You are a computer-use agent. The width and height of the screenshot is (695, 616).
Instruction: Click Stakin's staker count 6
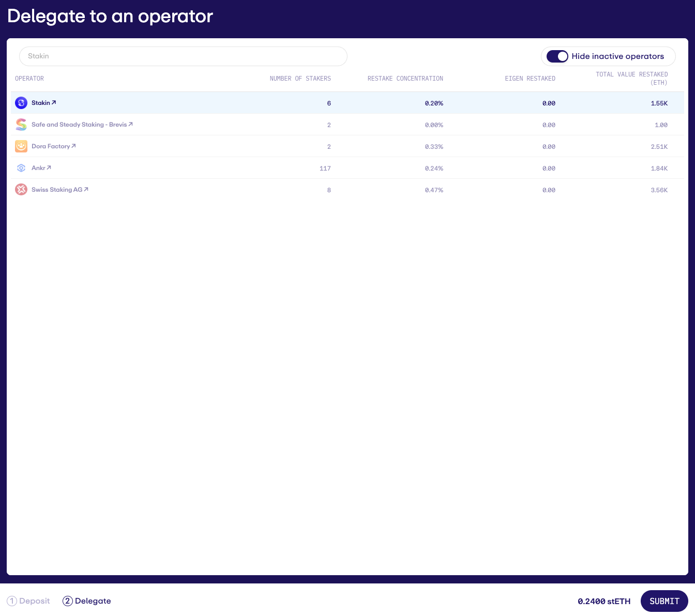(329, 103)
